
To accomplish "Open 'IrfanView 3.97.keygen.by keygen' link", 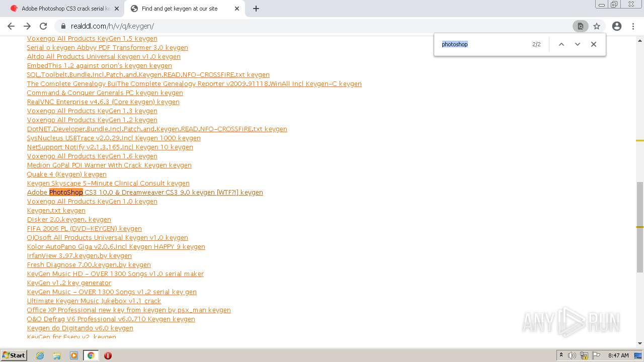I will pos(79,256).
